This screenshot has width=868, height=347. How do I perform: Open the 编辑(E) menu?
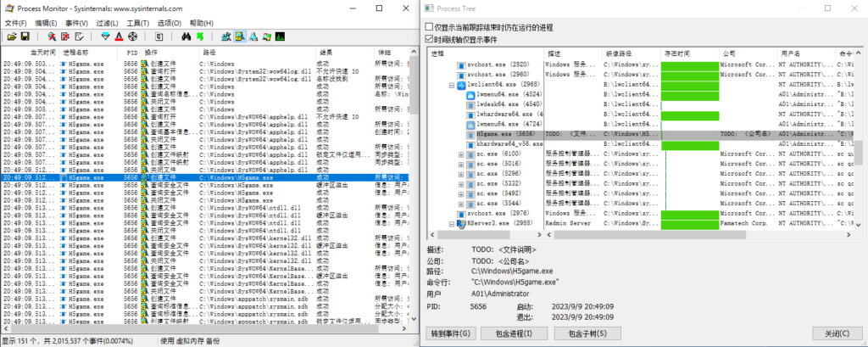pos(46,23)
